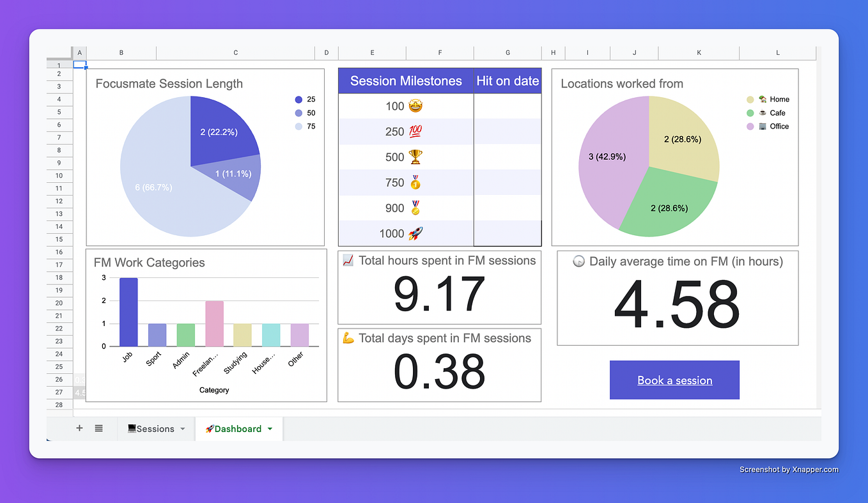Click the flexed-arm icon before Total days label
Image resolution: width=868 pixels, height=503 pixels.
(x=348, y=338)
